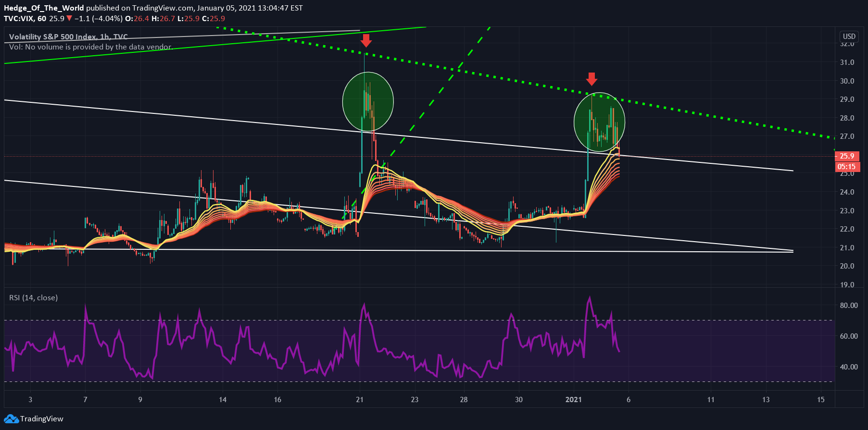868x430 pixels.
Task: Click the TVC:VIX, 60 symbol label
Action: coord(25,19)
